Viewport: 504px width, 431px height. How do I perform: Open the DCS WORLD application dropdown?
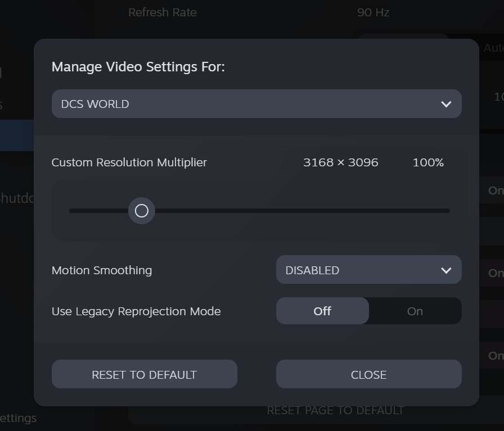256,104
